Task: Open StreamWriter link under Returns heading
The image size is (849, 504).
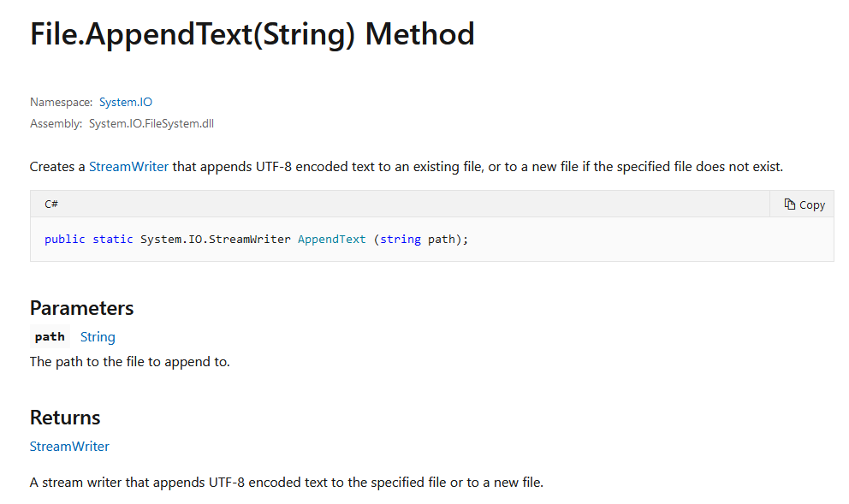Action: point(69,446)
